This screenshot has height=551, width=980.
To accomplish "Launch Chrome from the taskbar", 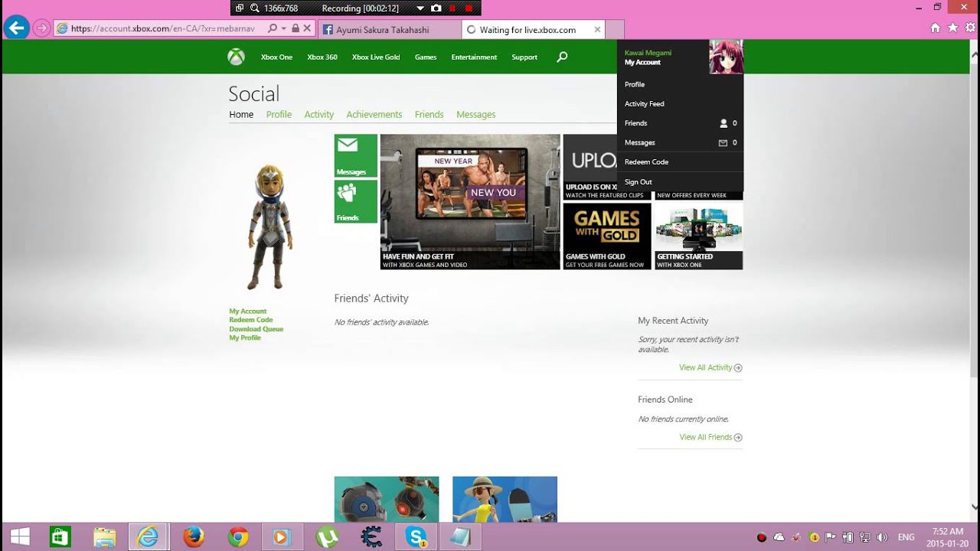I will [x=238, y=537].
